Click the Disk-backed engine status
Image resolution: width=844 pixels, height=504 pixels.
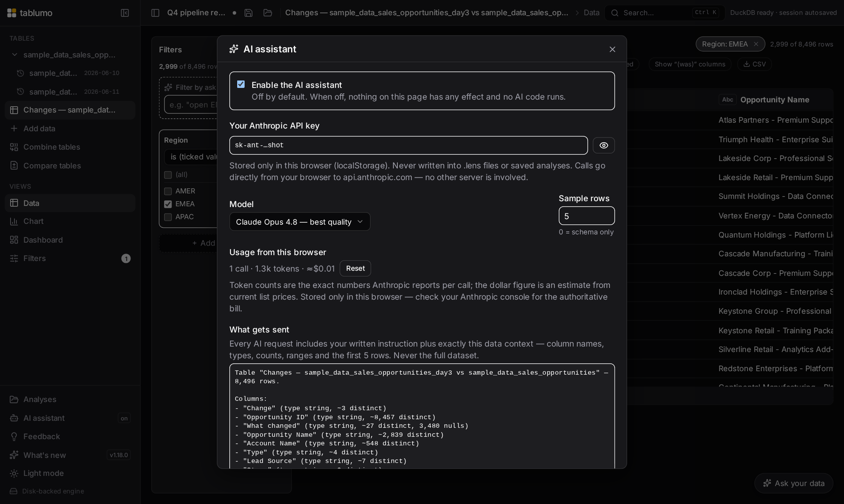pos(47,491)
